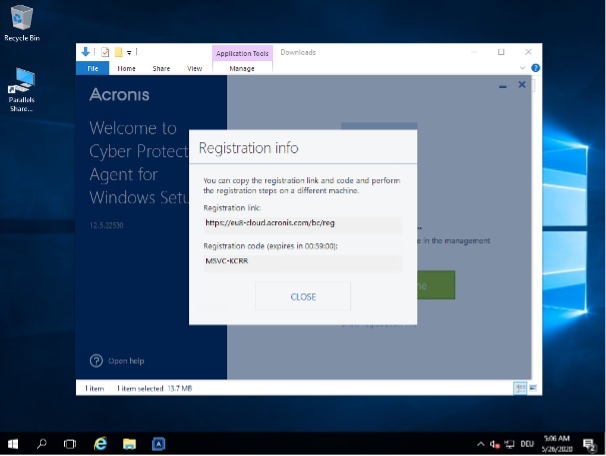
Task: Select the Acronis installer taskbar icon
Action: (x=158, y=444)
